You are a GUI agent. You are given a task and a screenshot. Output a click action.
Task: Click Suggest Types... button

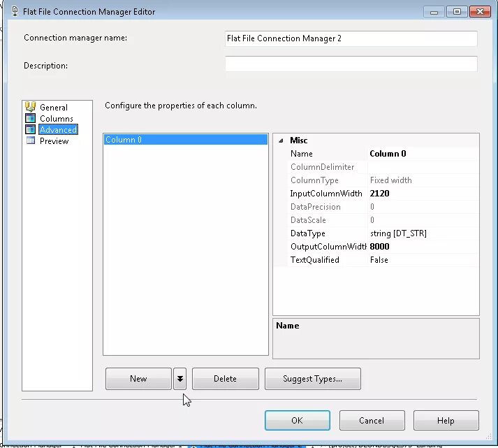pos(312,379)
